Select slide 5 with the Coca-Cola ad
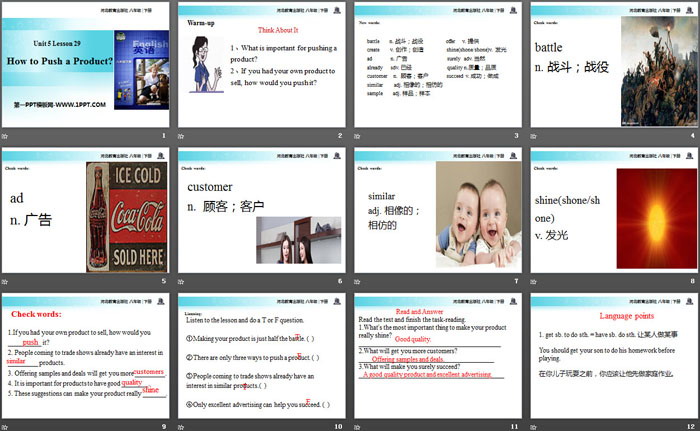The image size is (700, 431). 85,210
